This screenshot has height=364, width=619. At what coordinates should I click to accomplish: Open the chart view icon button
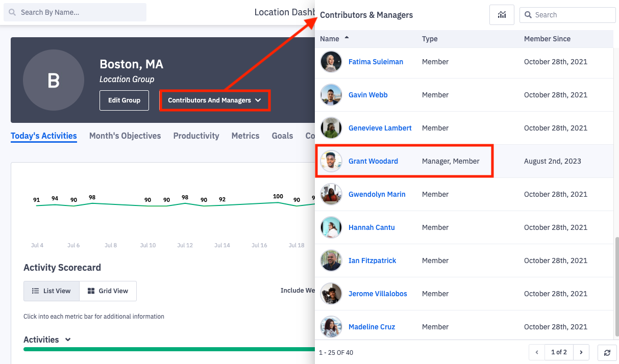[x=502, y=15]
